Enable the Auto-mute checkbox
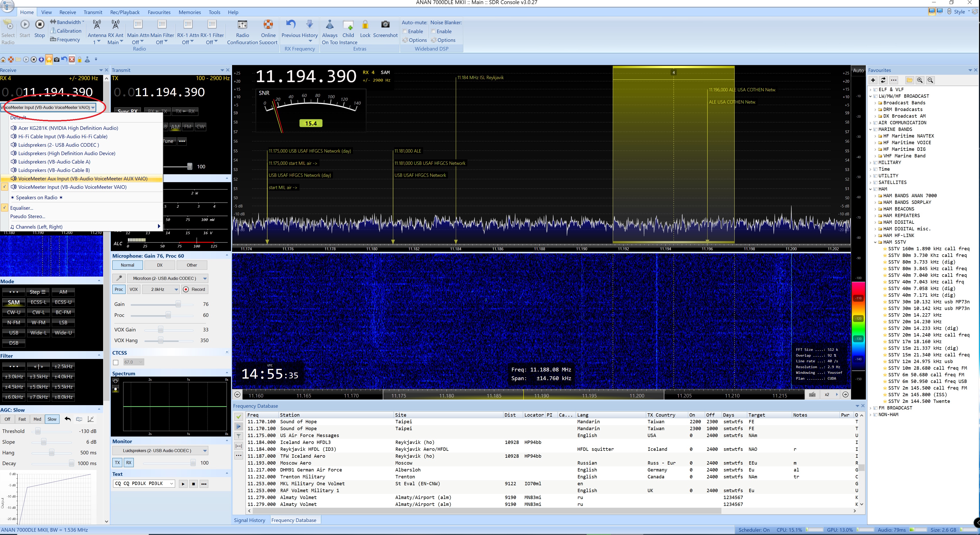 tap(405, 32)
